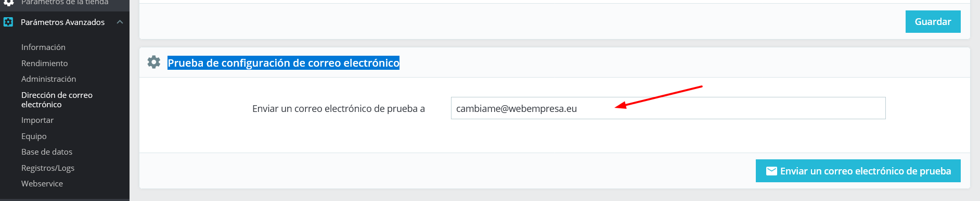Image resolution: width=980 pixels, height=201 pixels.
Task: Select Dirección de correo electrónico in sidebar
Action: [x=57, y=100]
